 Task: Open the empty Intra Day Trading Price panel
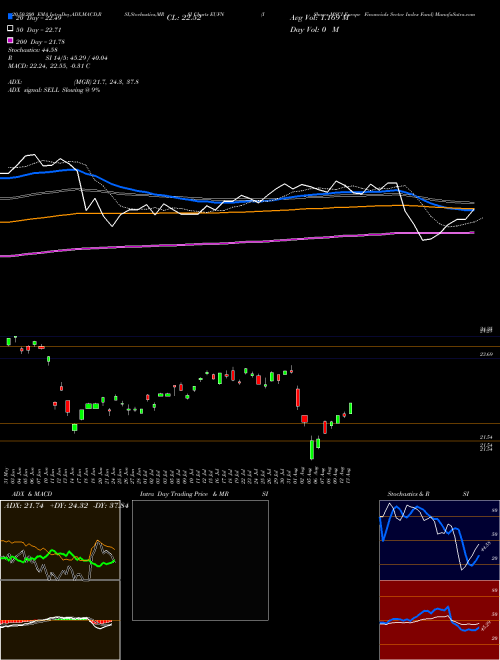pos(200,560)
